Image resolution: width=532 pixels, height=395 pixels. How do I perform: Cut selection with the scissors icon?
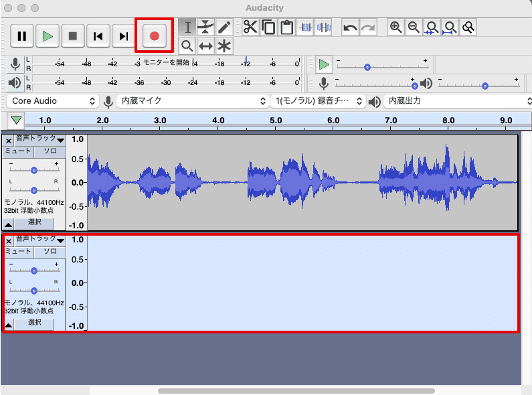point(250,27)
